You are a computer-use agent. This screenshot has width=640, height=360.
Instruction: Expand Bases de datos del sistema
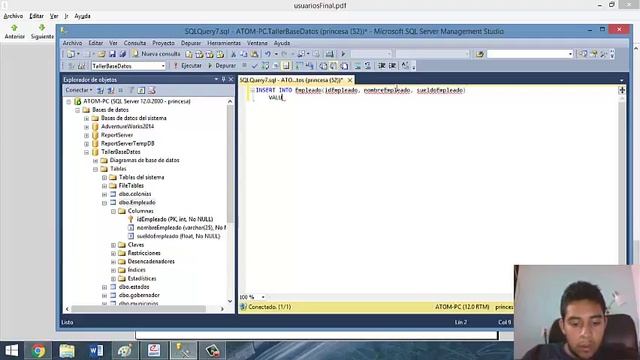[87, 118]
